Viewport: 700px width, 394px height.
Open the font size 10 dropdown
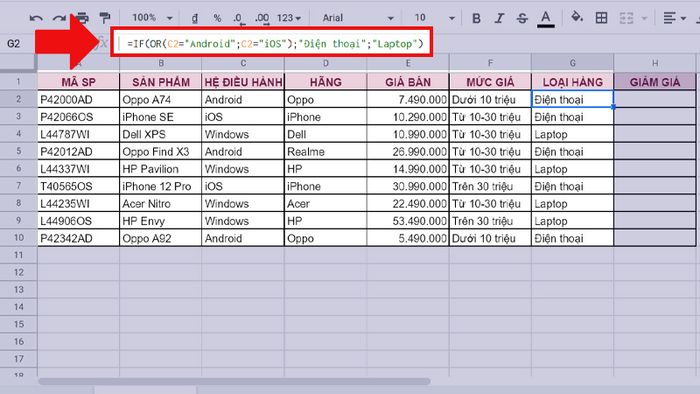pos(434,18)
